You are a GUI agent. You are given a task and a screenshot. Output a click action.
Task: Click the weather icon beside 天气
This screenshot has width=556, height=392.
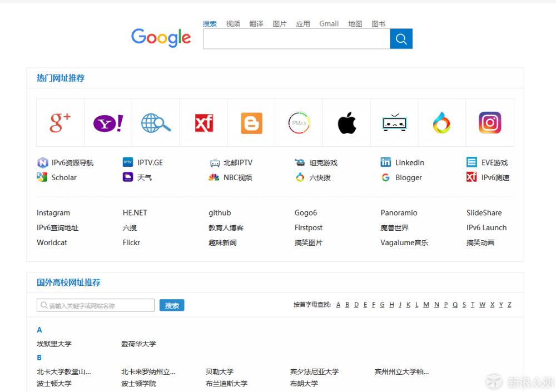point(128,177)
